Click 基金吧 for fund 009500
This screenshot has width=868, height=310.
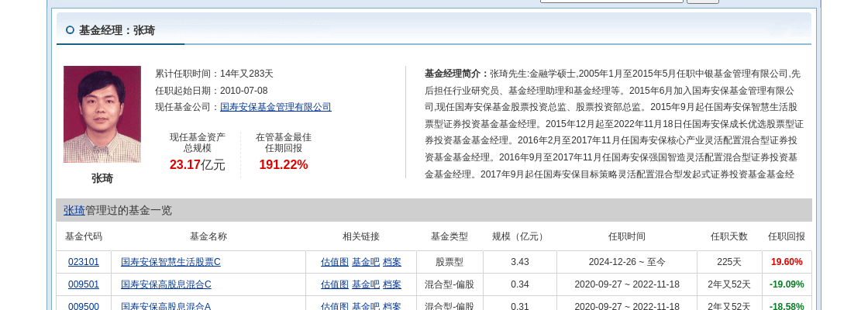coord(365,306)
